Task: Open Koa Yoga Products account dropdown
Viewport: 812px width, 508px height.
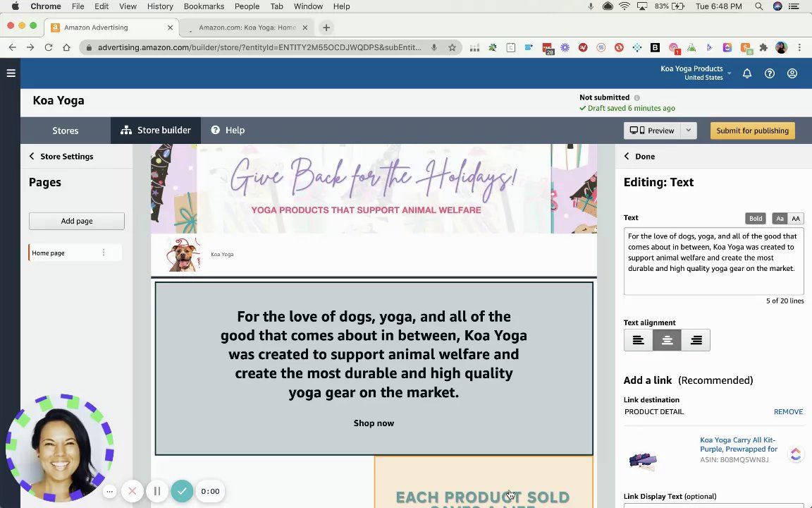Action: pyautogui.click(x=696, y=73)
